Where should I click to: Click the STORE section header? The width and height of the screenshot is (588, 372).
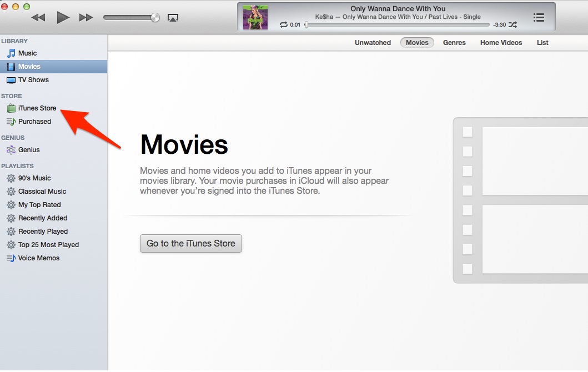[11, 96]
